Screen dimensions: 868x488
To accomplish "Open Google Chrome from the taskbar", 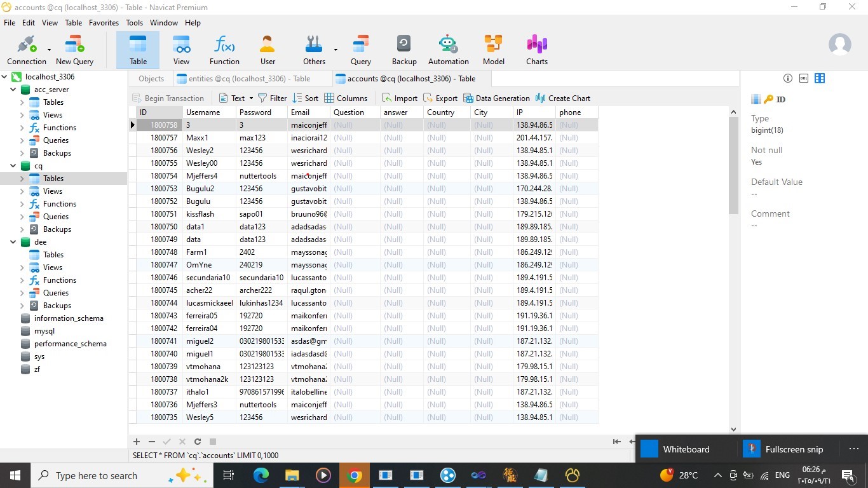I will (355, 475).
